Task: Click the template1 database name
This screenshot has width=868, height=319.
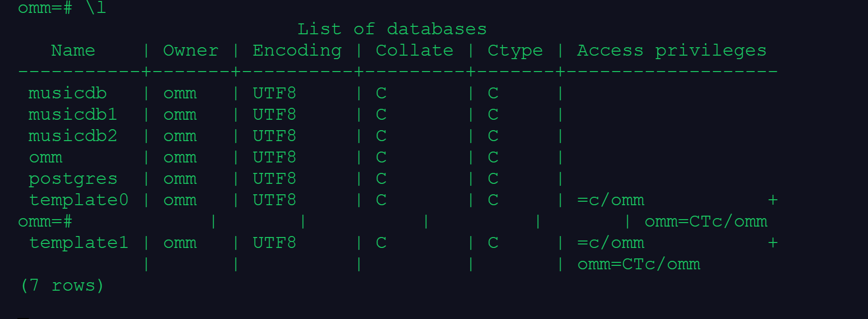Action: 79,243
